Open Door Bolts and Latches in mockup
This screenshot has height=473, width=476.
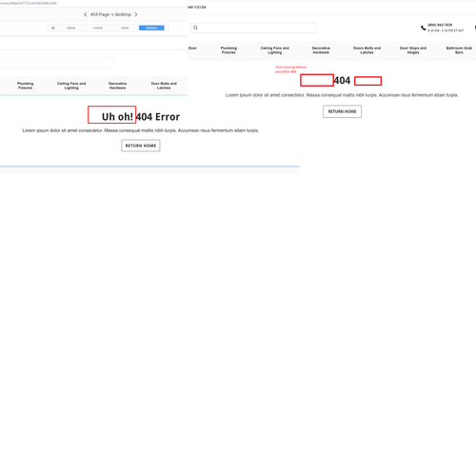[164, 86]
